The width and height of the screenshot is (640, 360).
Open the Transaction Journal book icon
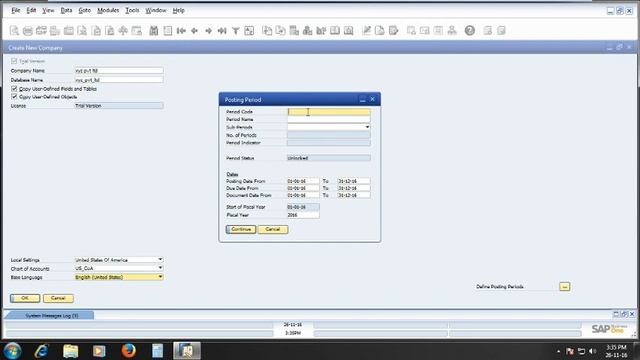pos(335,31)
